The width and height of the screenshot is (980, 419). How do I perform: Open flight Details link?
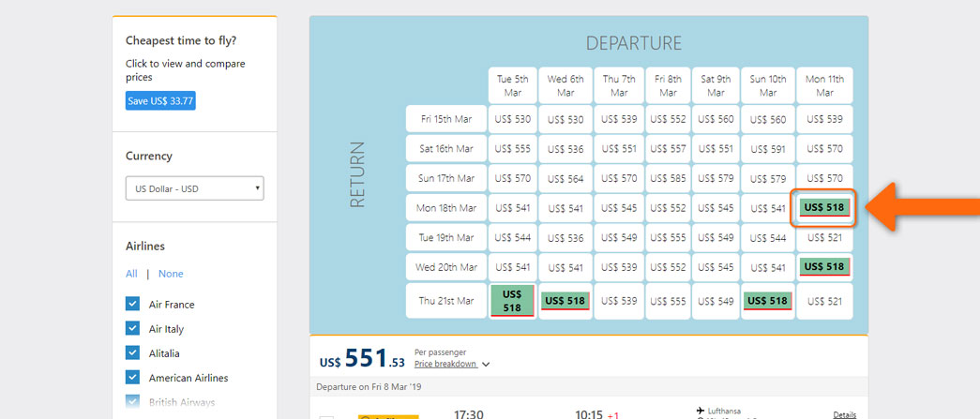coord(844,414)
